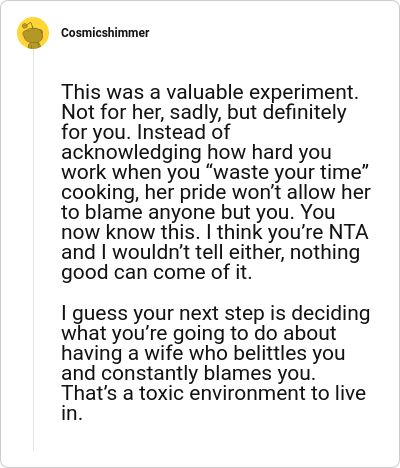Click the words 'valuable experiment' in first line

[262, 92]
